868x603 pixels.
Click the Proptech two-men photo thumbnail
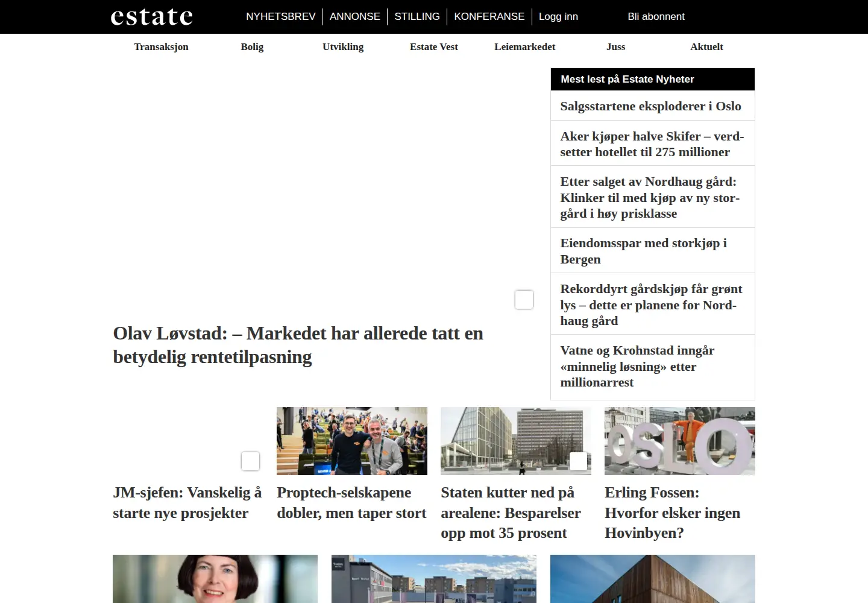click(x=352, y=441)
